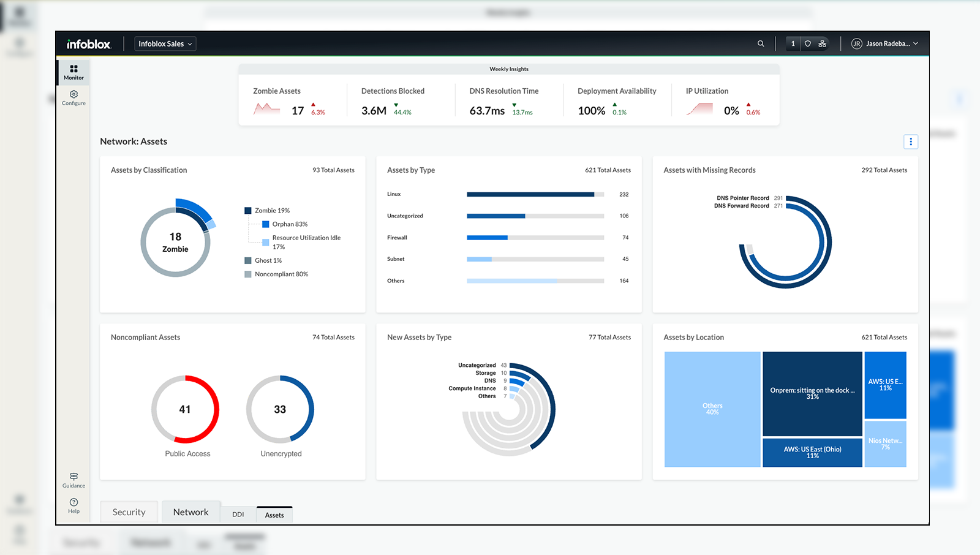
Task: Open the Configure gear in sidebar
Action: click(73, 97)
